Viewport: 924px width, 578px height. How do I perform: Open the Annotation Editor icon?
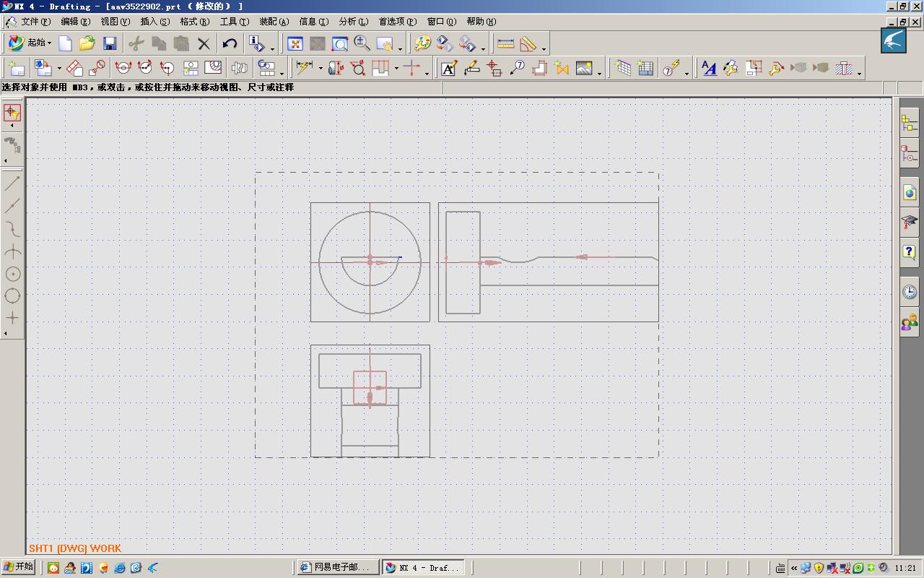pyautogui.click(x=448, y=68)
